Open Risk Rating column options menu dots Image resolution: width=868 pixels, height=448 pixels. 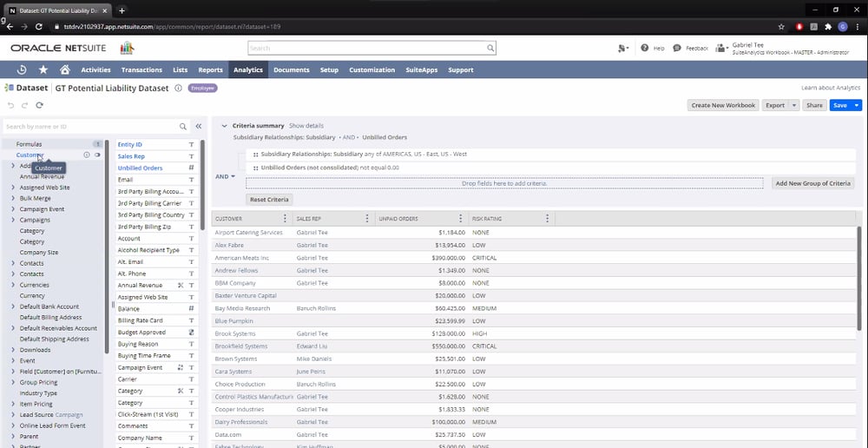coord(547,219)
